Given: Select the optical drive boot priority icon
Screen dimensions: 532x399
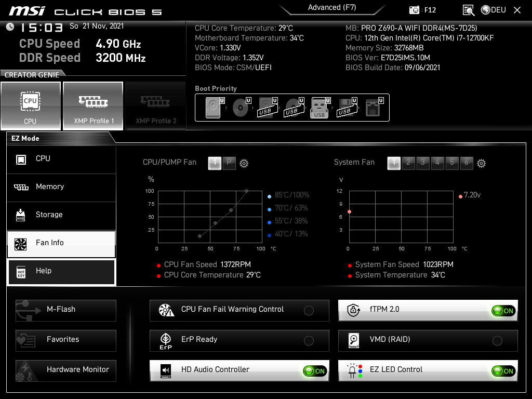Looking at the screenshot, I should (242, 108).
